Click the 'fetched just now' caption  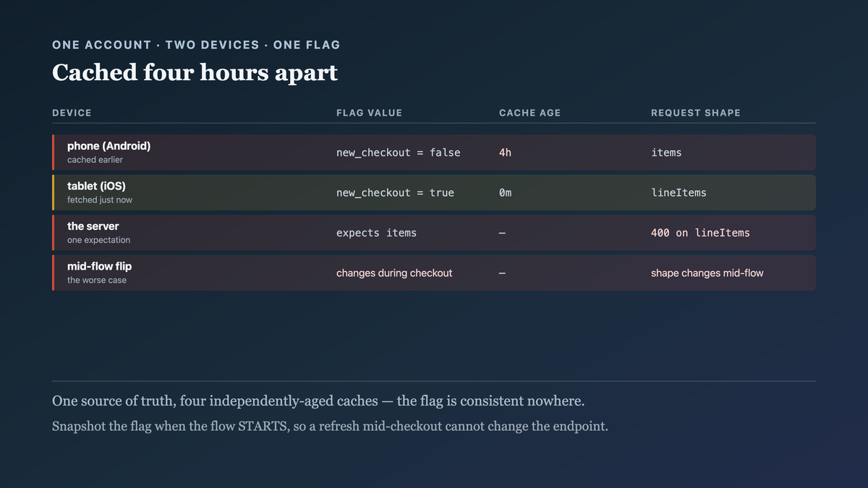pyautogui.click(x=100, y=200)
